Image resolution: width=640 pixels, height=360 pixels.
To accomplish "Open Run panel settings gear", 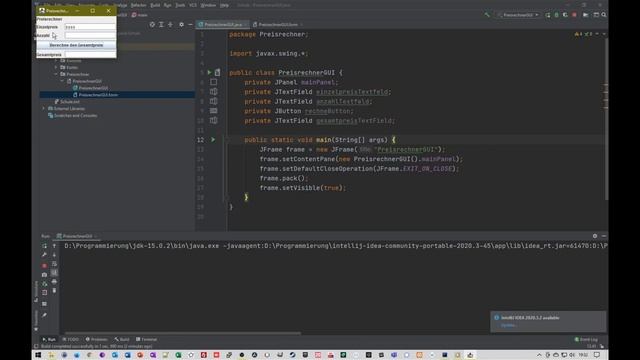I will coord(595,236).
